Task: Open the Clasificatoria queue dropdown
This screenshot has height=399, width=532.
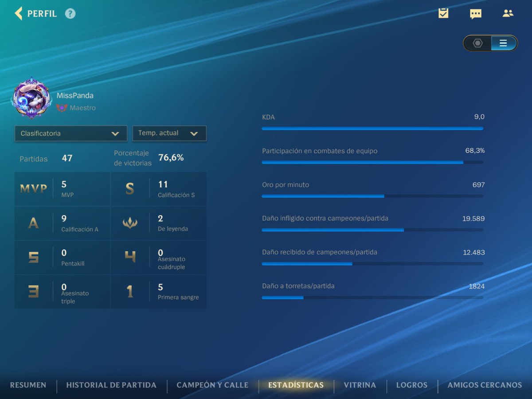Action: click(x=70, y=133)
